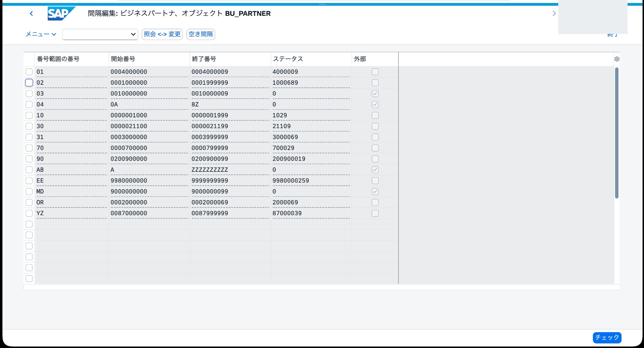Click the status field 1029
Screen dimensions: 644x348
point(311,115)
